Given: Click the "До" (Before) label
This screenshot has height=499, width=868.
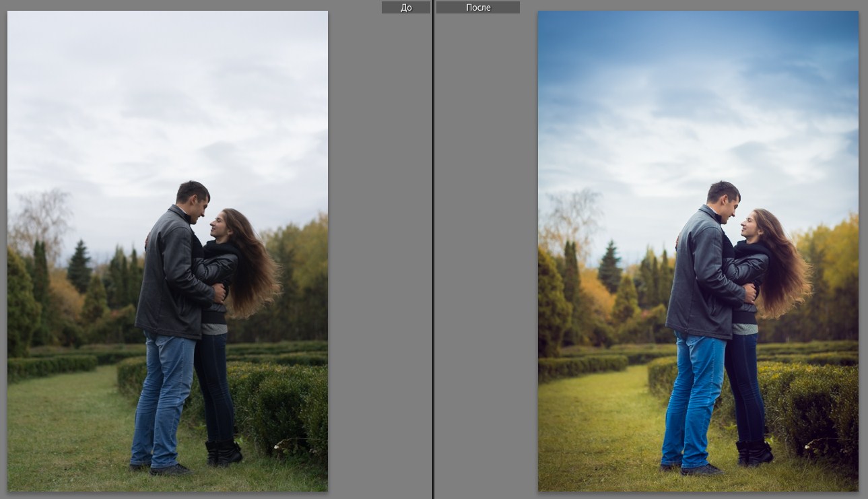Looking at the screenshot, I should 405,7.
